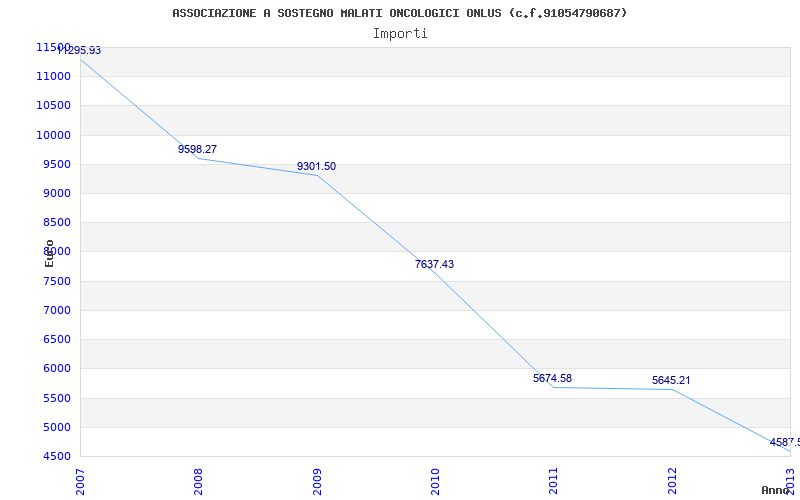
Task: Click the 9500 y-axis tick label
Action: pos(57,164)
